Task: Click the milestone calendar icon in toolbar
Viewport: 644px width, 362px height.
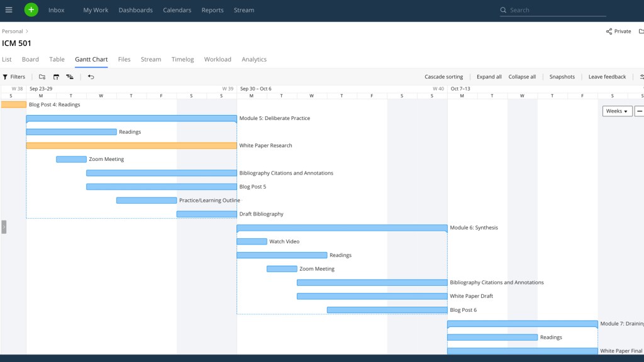Action: point(56,77)
